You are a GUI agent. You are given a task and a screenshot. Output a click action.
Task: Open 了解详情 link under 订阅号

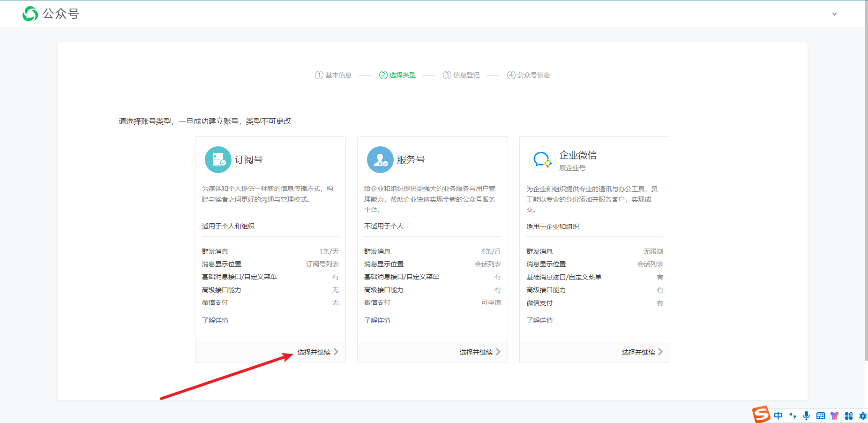click(215, 320)
